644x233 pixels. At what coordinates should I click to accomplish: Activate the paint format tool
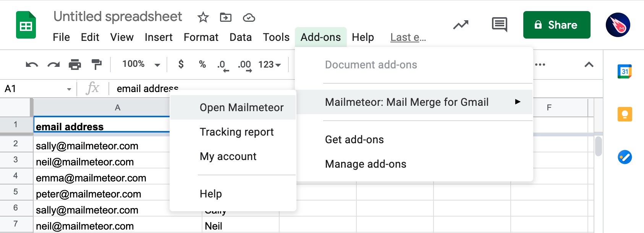click(x=97, y=65)
